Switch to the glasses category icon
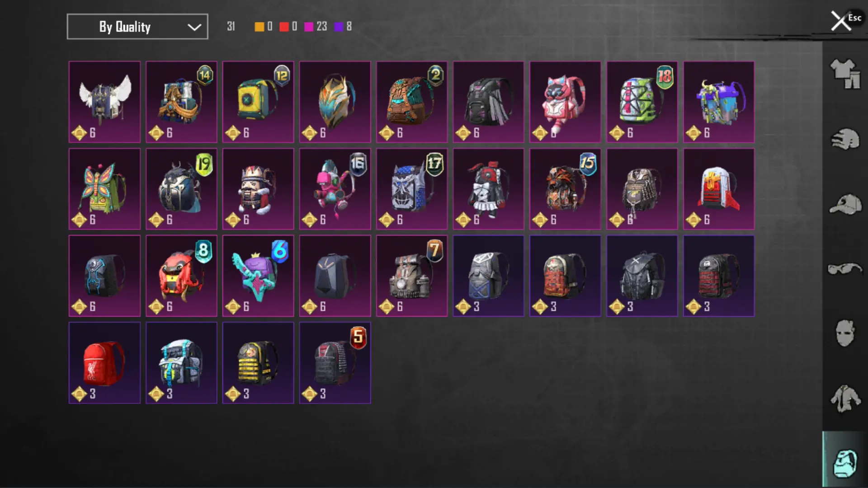Screen dimensions: 868x488 pos(845,269)
